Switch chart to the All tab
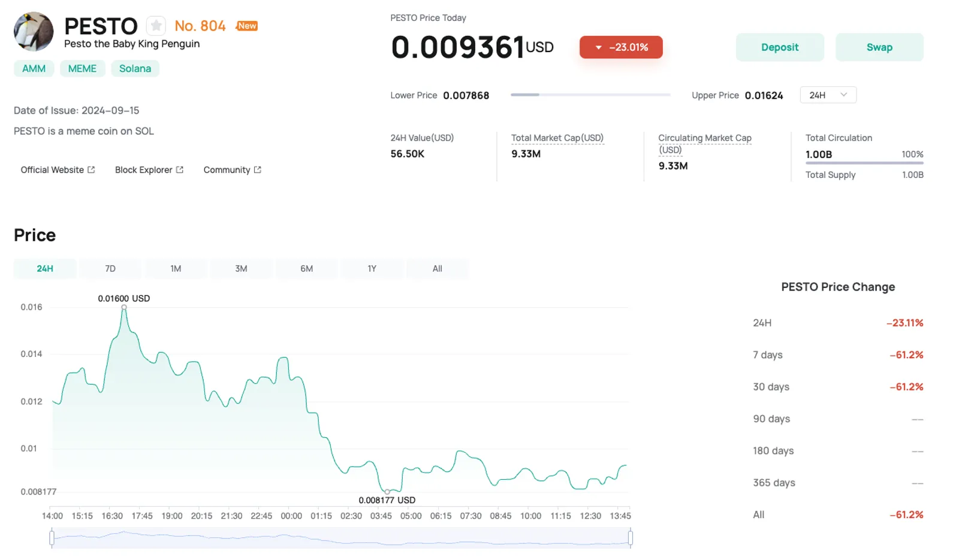 point(438,269)
